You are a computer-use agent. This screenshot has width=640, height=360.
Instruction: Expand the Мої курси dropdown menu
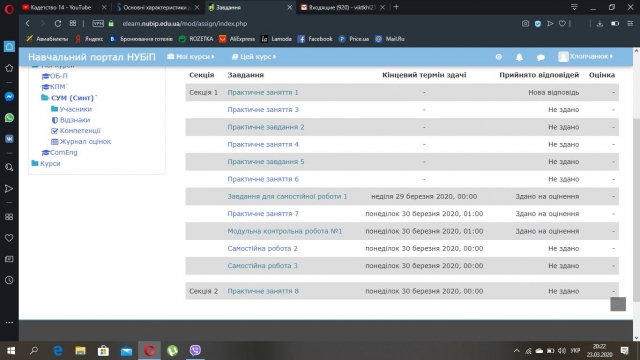pos(191,57)
